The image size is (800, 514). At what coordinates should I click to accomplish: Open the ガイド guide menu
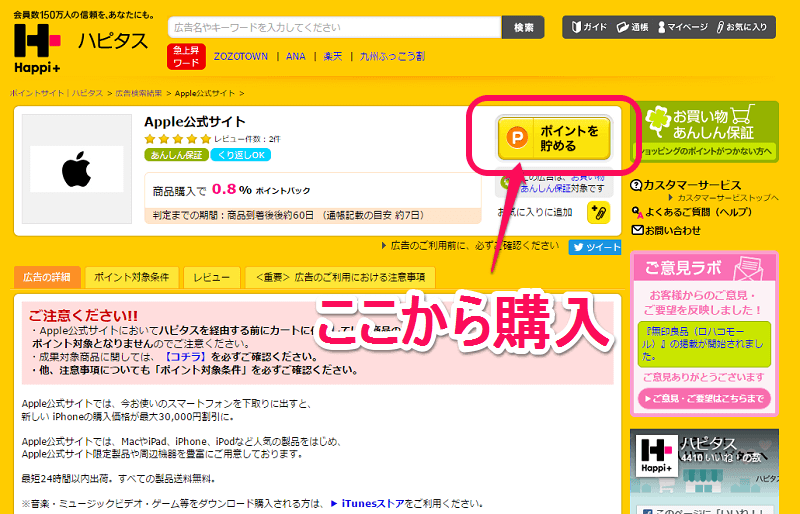[x=589, y=27]
